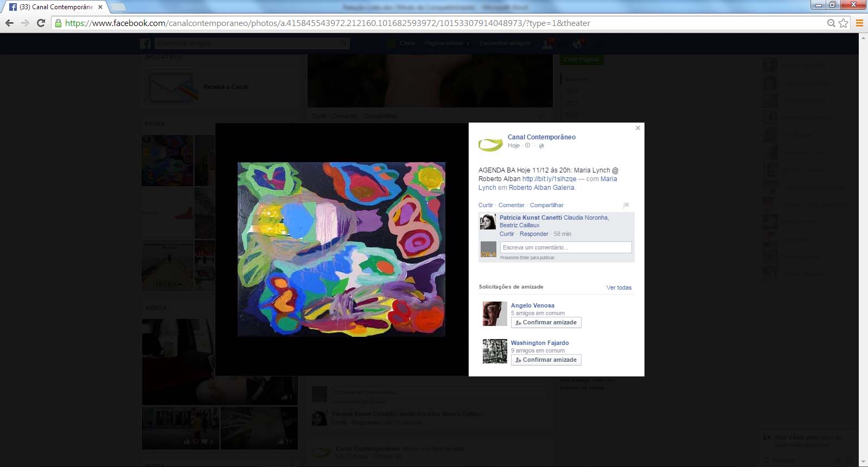Open Angelo Venosa's profile name

(533, 305)
